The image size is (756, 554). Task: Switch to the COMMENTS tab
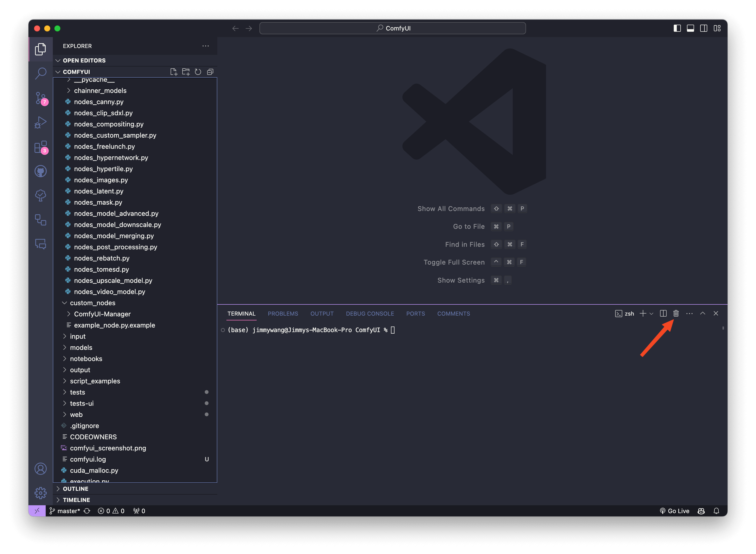pos(454,314)
